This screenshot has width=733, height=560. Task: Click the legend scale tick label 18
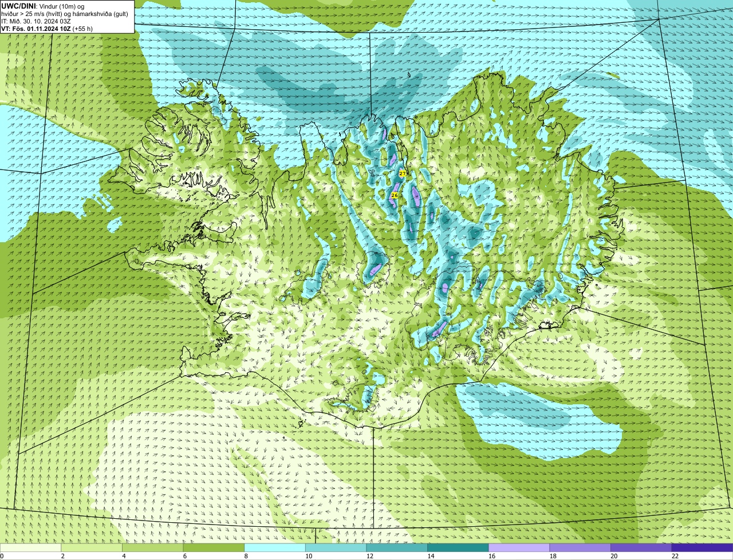point(553,556)
